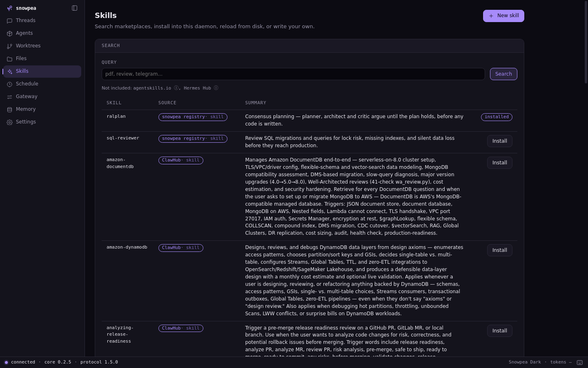Viewport: 588px width, 368px height.
Task: Click the Skills sparkle icon
Action: tap(9, 71)
